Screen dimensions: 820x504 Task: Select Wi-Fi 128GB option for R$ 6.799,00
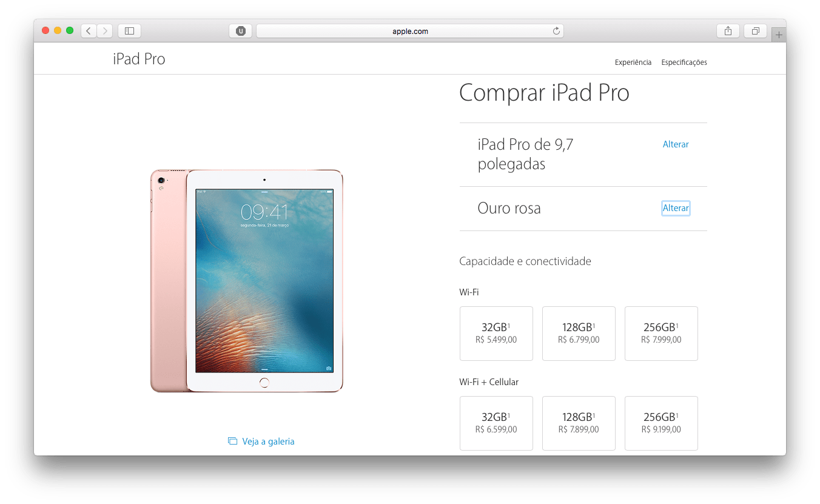tap(579, 334)
